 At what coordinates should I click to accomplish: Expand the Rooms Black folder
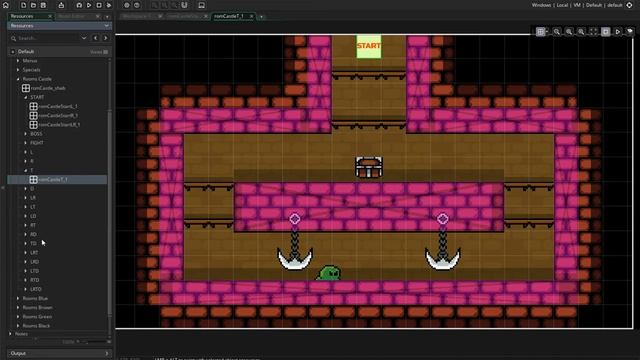tap(18, 326)
